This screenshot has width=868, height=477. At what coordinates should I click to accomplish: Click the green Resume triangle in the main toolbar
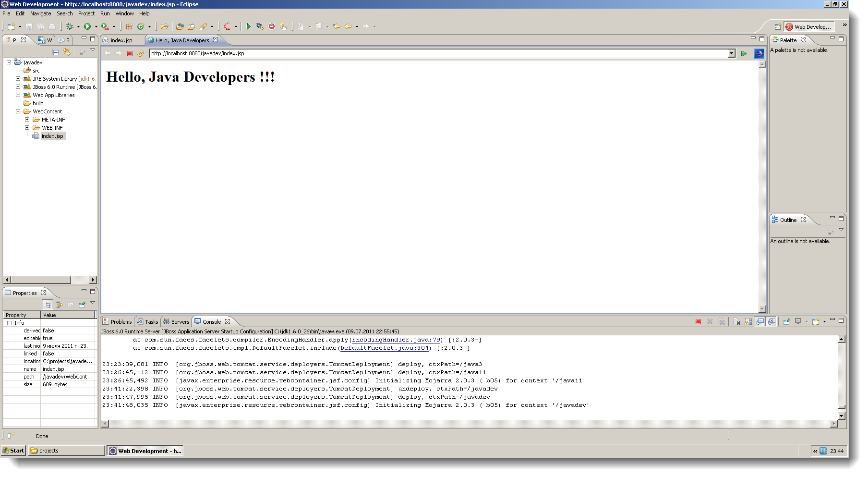pyautogui.click(x=248, y=26)
